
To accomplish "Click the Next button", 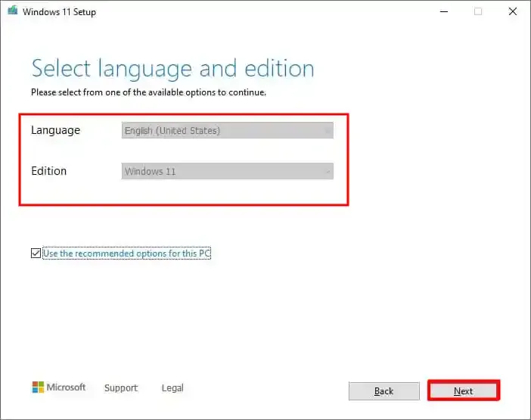I will click(x=463, y=391).
